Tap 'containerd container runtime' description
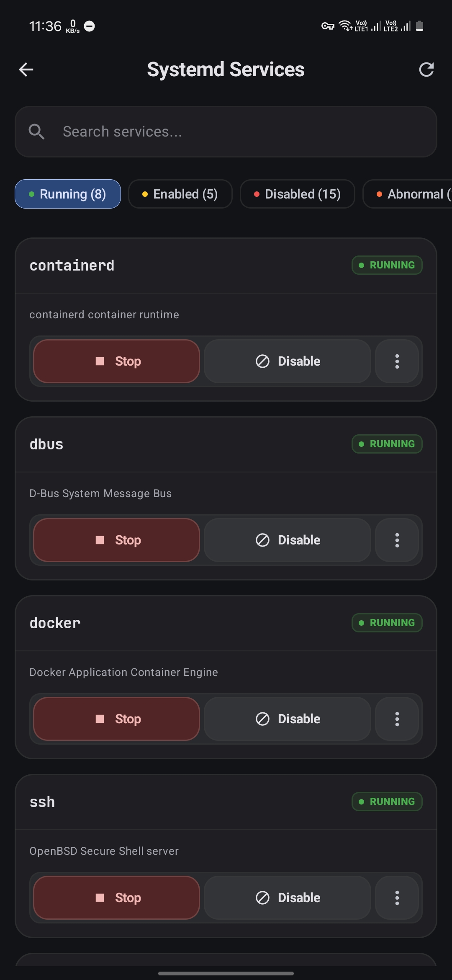This screenshot has height=980, width=452. coord(104,315)
